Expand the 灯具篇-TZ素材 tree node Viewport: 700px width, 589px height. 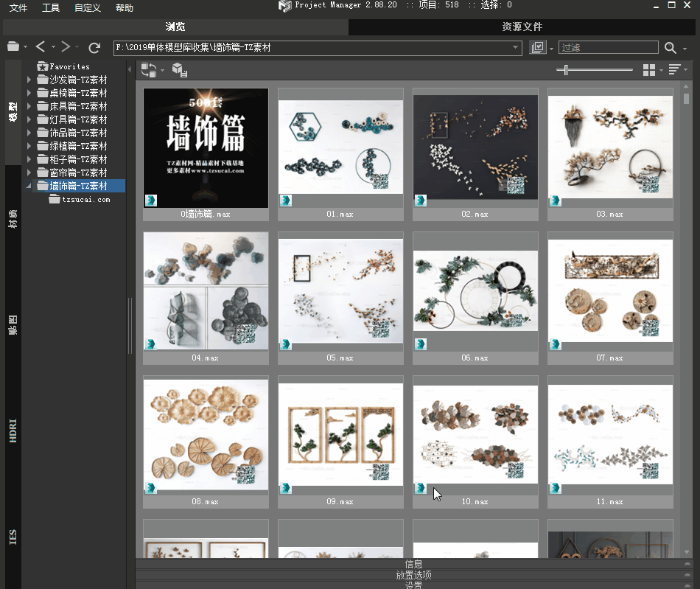point(29,119)
